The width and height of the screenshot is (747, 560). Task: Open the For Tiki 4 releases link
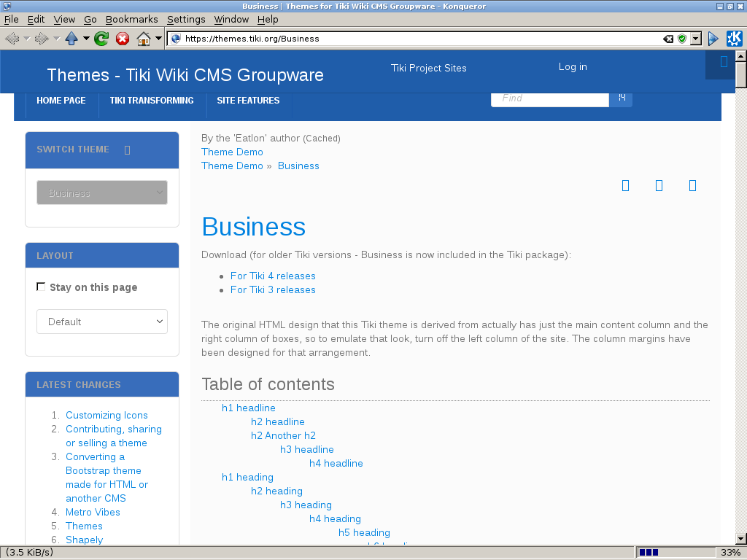click(x=273, y=276)
